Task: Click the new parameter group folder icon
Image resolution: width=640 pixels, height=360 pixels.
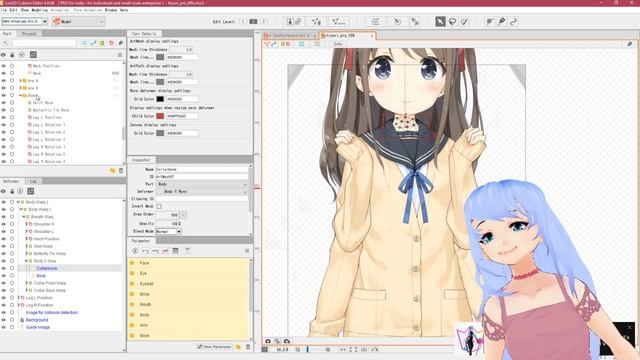Action: [x=238, y=347]
